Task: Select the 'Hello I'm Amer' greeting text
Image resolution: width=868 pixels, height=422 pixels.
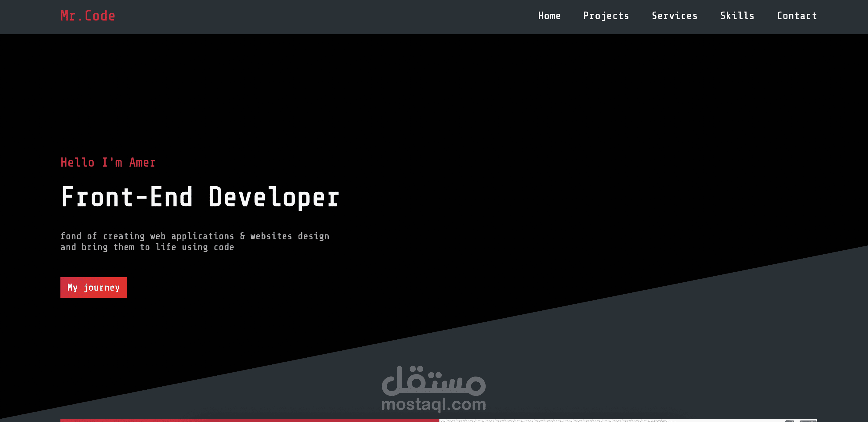Action: coord(108,163)
